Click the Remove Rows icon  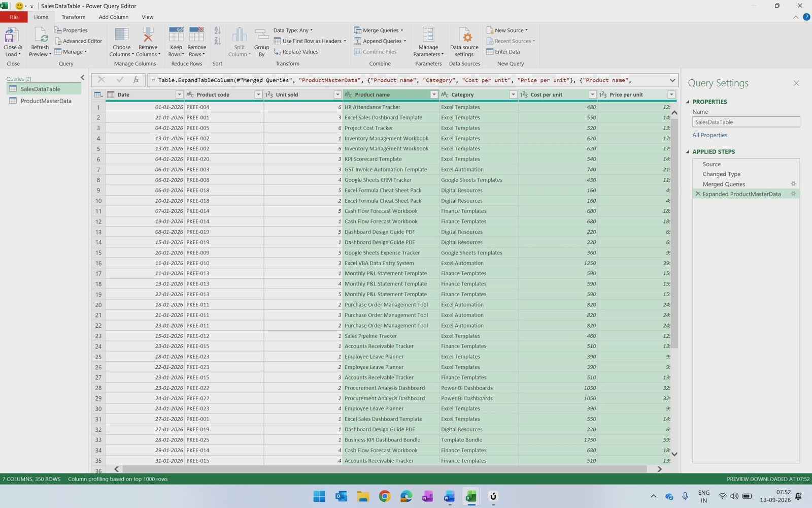(x=196, y=35)
